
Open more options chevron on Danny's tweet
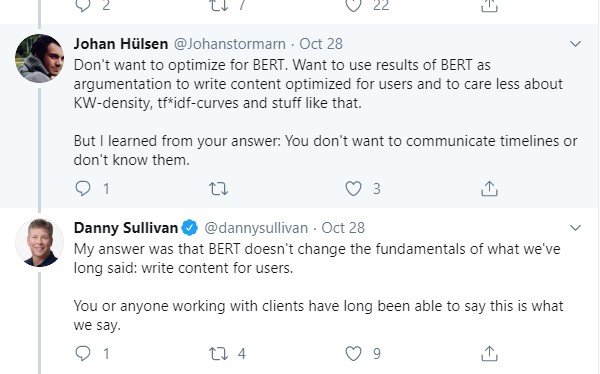pos(575,228)
